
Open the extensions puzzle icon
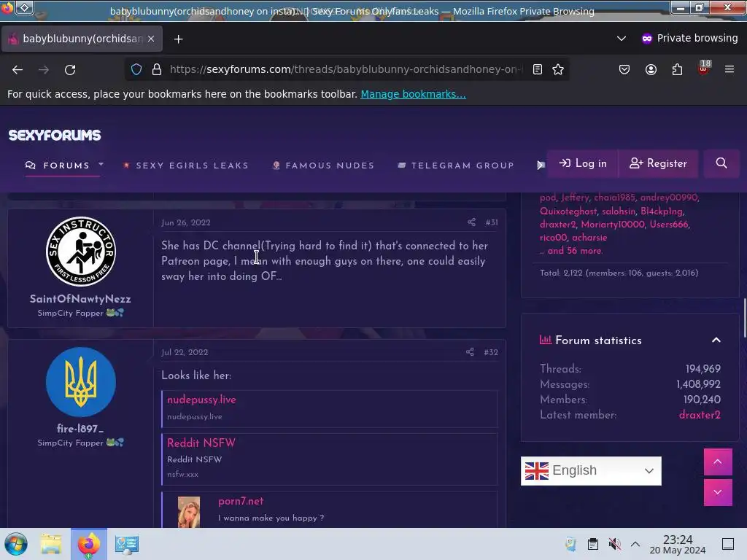coord(677,69)
